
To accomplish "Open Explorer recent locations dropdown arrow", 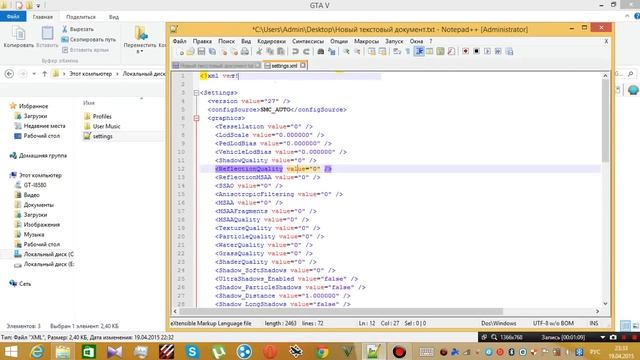I will 34,74.
